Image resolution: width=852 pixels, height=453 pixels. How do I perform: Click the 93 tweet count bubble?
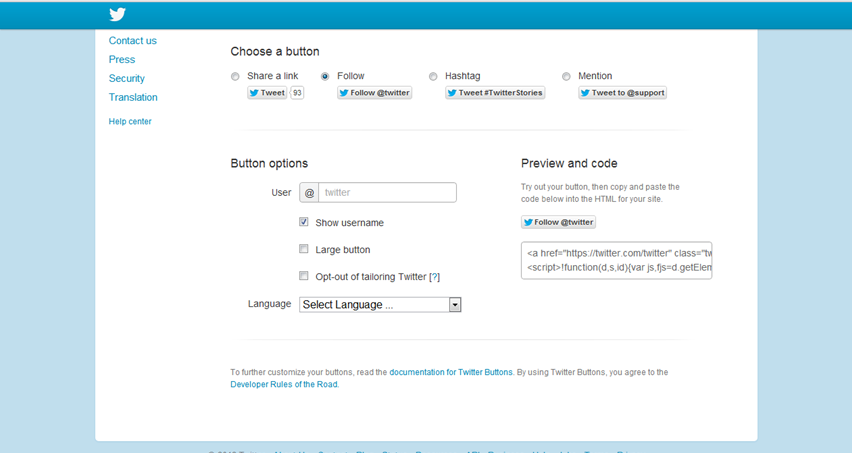tap(297, 93)
